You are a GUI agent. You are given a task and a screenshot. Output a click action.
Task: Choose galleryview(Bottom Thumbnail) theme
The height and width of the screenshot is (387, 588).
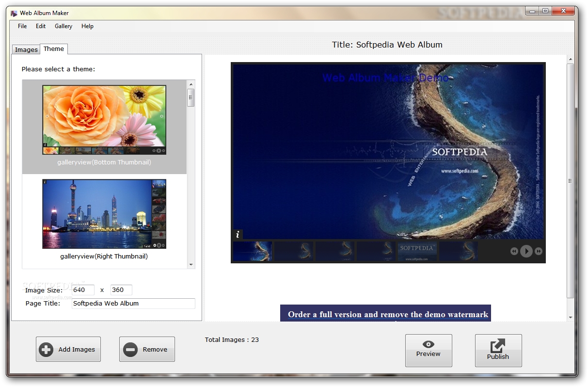tap(104, 127)
